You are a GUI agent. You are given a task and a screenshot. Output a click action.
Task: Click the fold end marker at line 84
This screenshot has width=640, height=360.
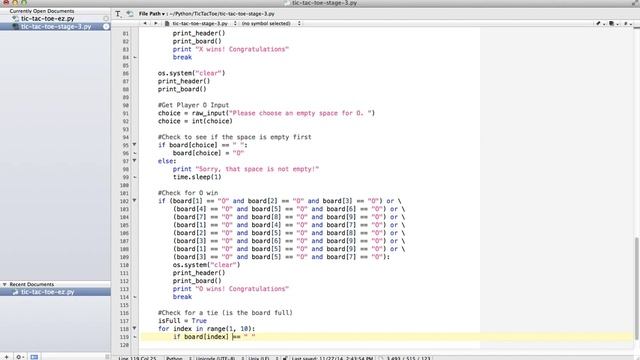[135, 58]
